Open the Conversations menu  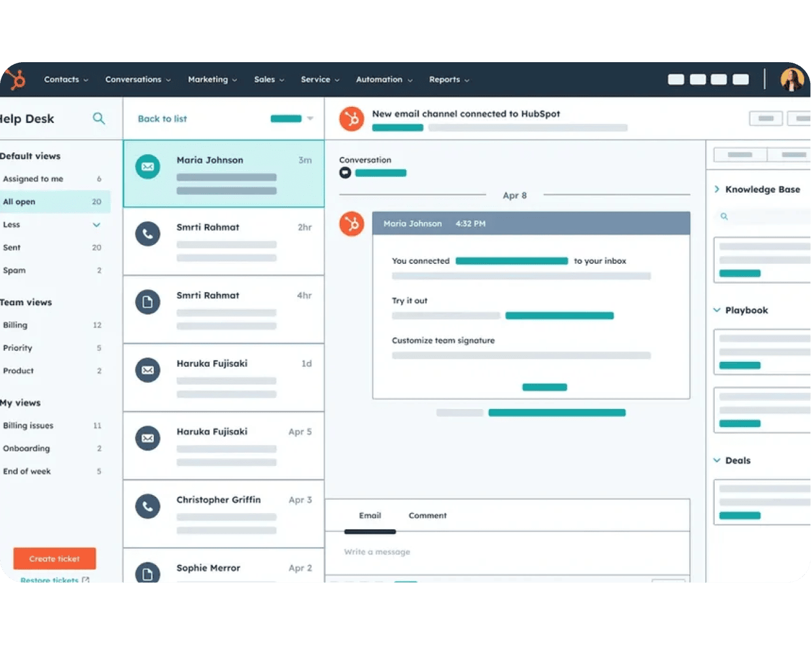click(x=138, y=79)
